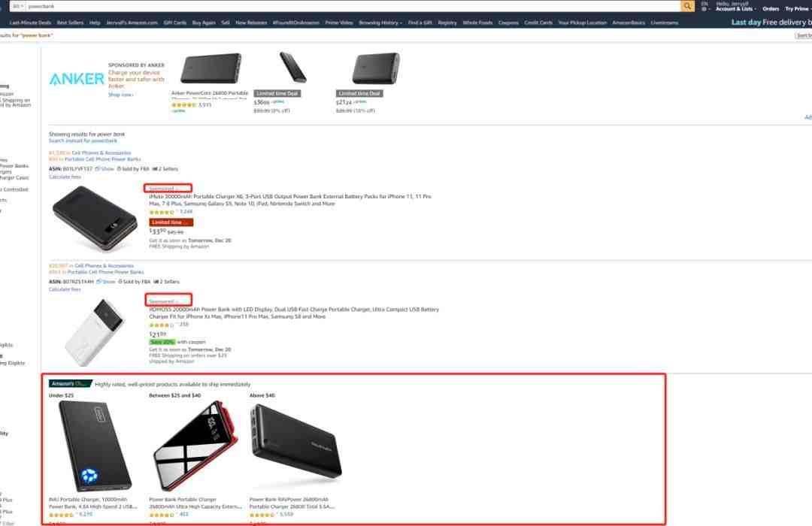Open the All departments search dropdown
This screenshot has width=812, height=526.
click(x=17, y=6)
